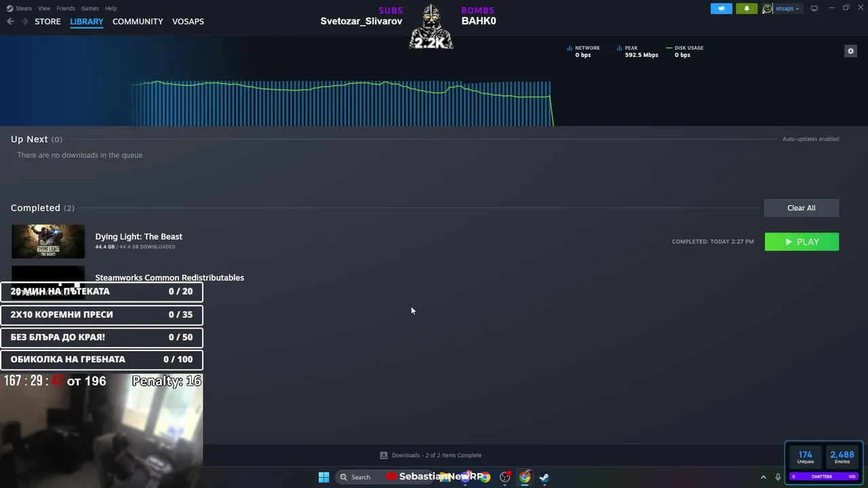Click the Penalty: 16 overlay text
This screenshot has width=868, height=488.
(x=167, y=381)
